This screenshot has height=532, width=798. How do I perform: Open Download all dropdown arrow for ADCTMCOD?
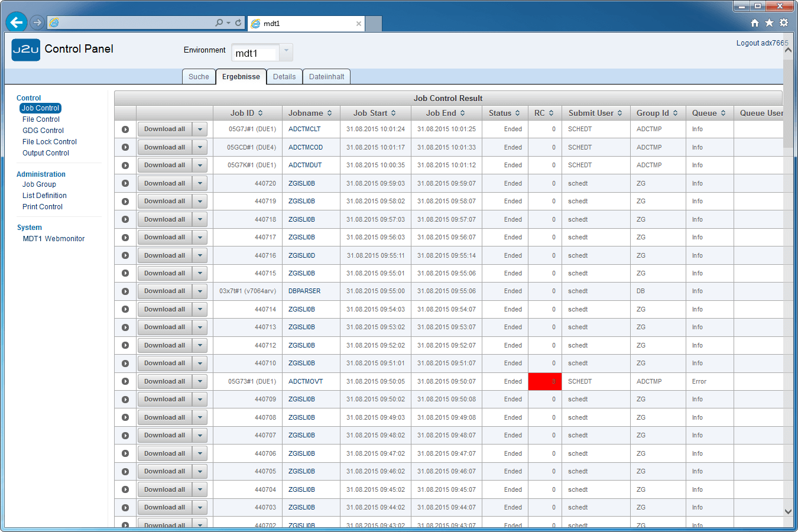tap(200, 147)
